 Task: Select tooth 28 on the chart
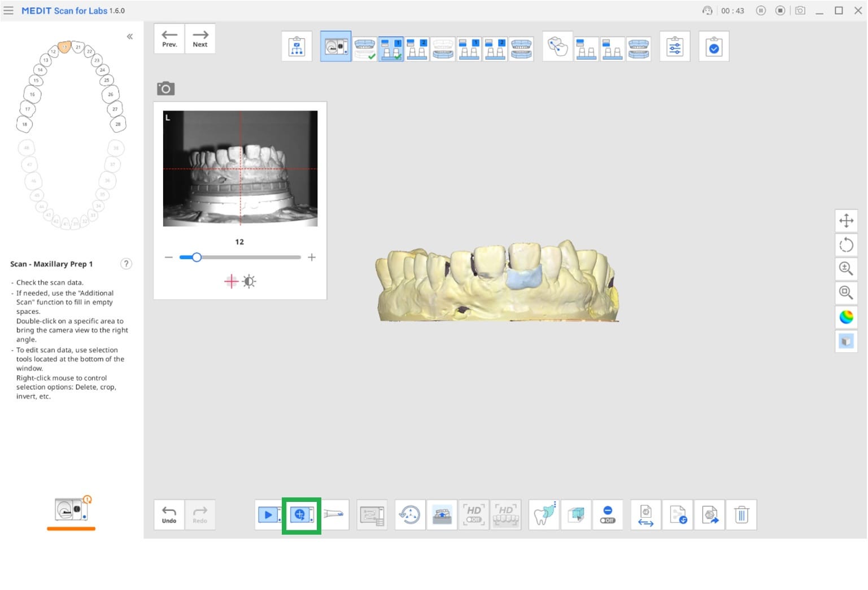click(117, 124)
